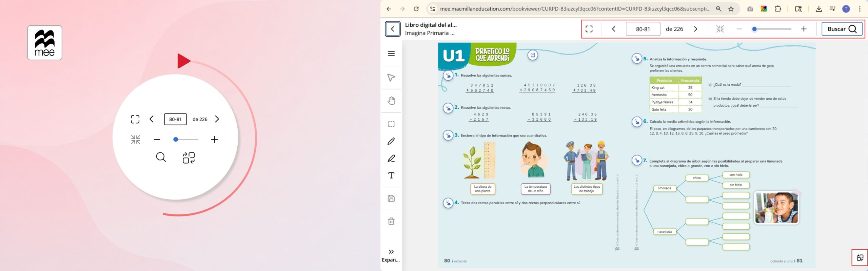Enter fullscreen mode in the book viewer

[589, 29]
